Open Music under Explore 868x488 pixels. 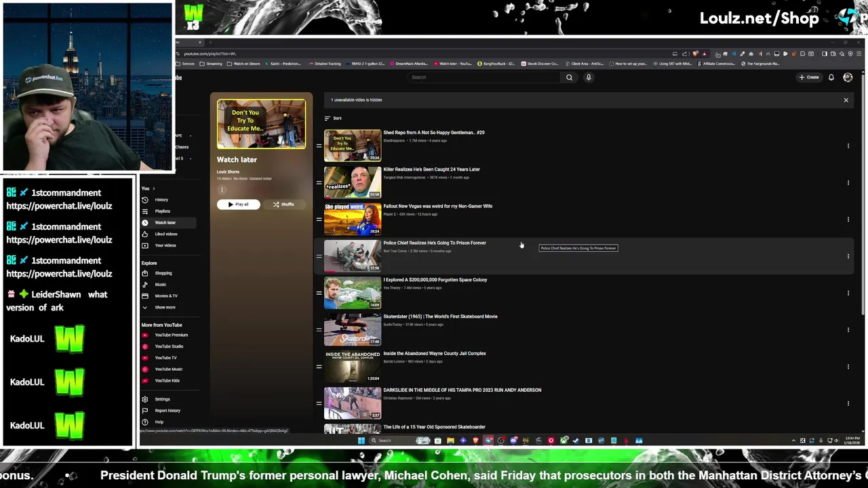(x=160, y=285)
